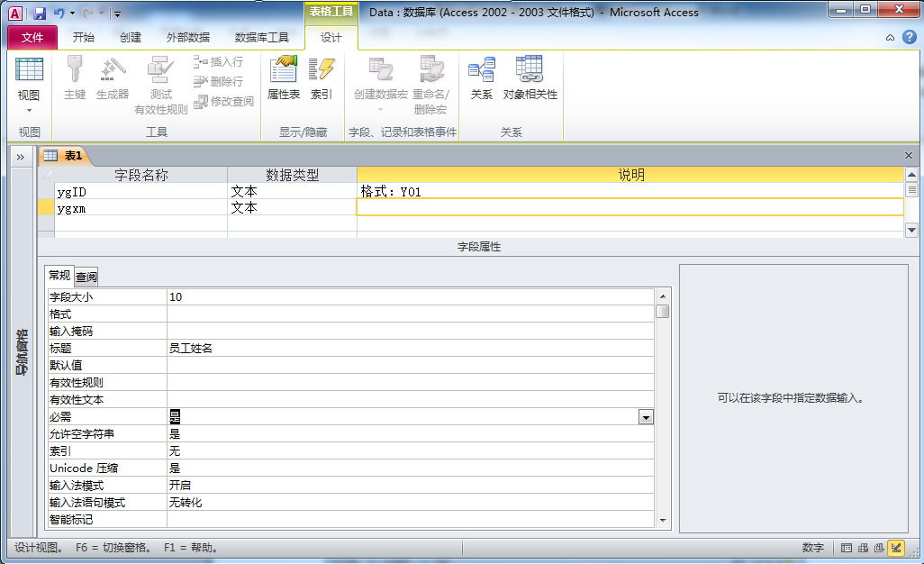Click Delete Rows (删除行)
Screen dimensions: 924x564
pyautogui.click(x=219, y=81)
